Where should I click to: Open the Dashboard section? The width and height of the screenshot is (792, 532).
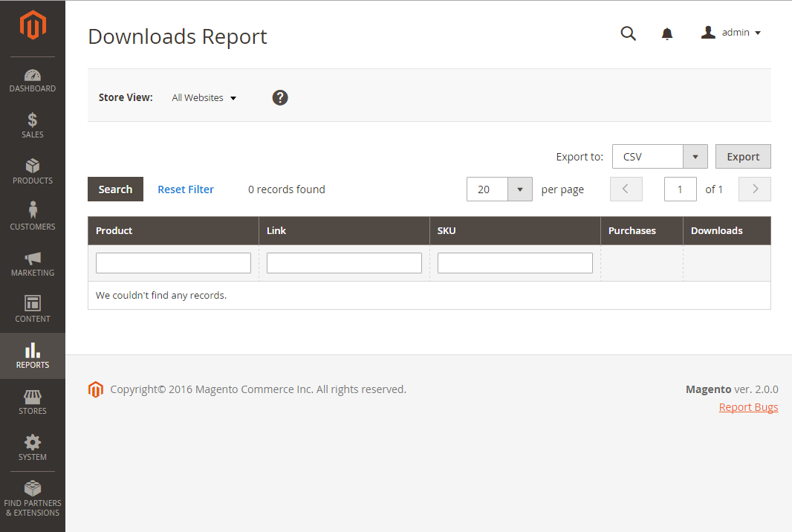click(33, 80)
